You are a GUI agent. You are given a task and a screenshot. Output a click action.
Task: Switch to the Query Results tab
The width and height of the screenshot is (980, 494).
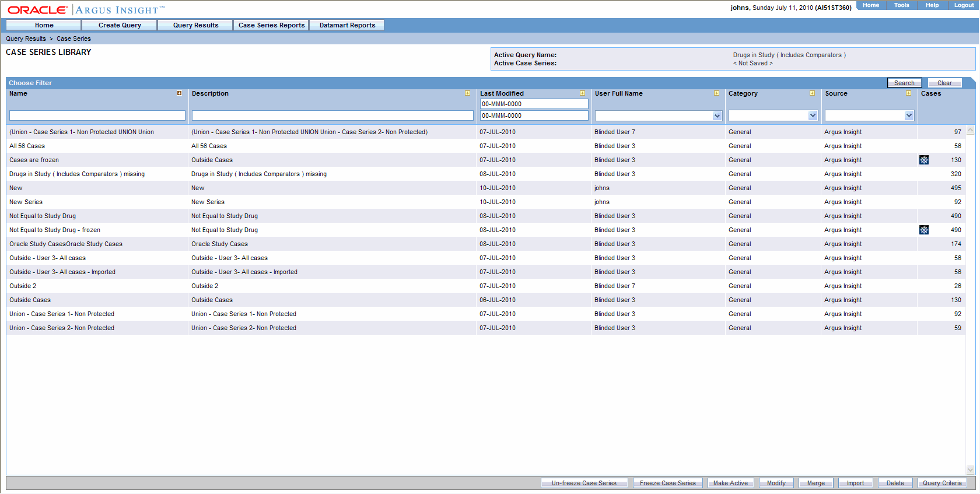click(x=195, y=25)
